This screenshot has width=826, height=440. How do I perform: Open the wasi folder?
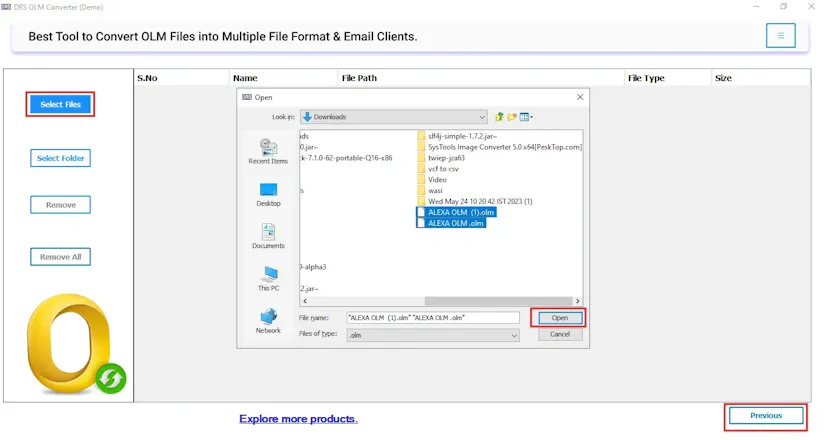tap(430, 191)
